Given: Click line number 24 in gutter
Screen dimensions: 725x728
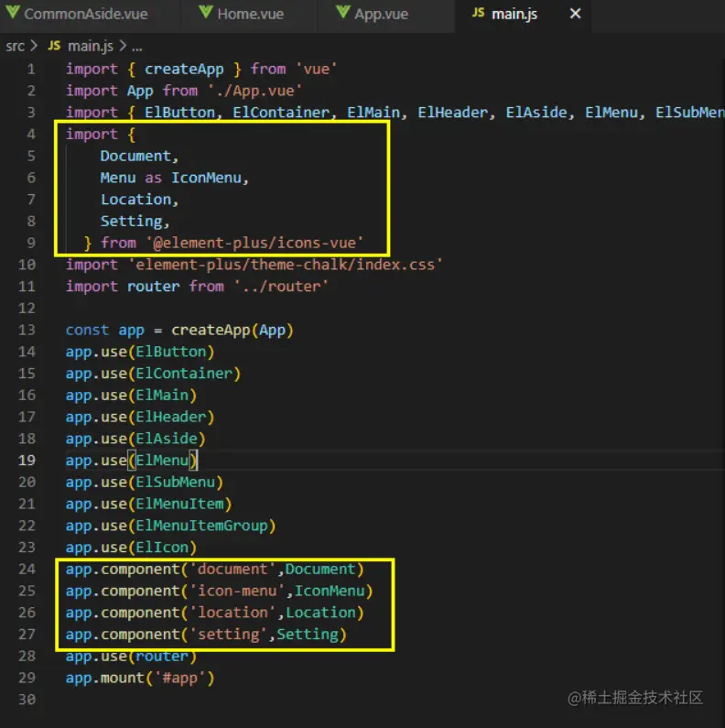Looking at the screenshot, I should coord(27,570).
